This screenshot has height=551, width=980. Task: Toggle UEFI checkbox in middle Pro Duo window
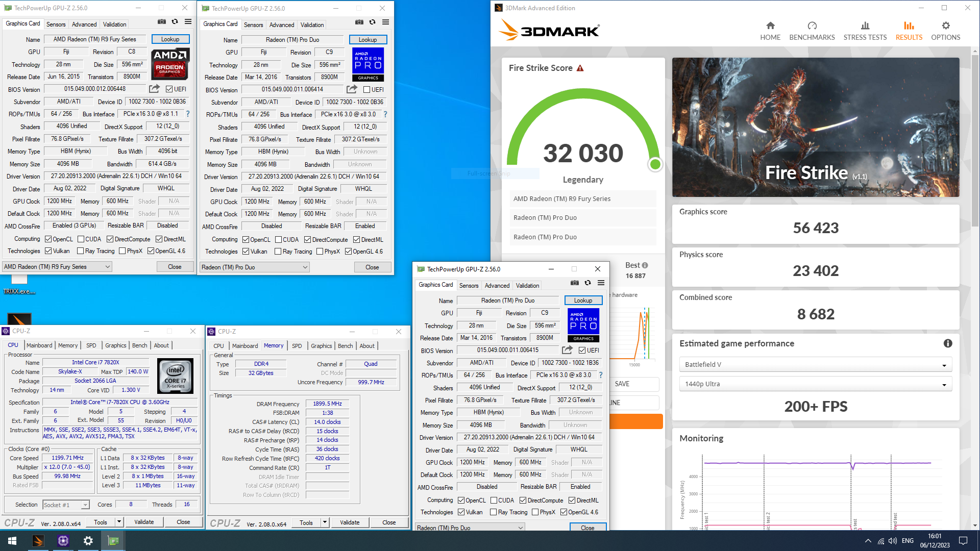(366, 90)
